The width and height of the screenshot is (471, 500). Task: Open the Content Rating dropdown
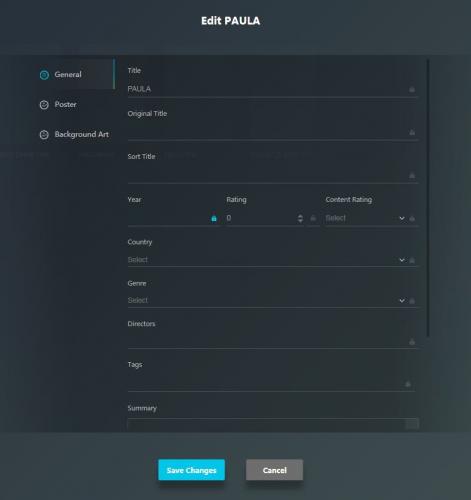[365, 218]
